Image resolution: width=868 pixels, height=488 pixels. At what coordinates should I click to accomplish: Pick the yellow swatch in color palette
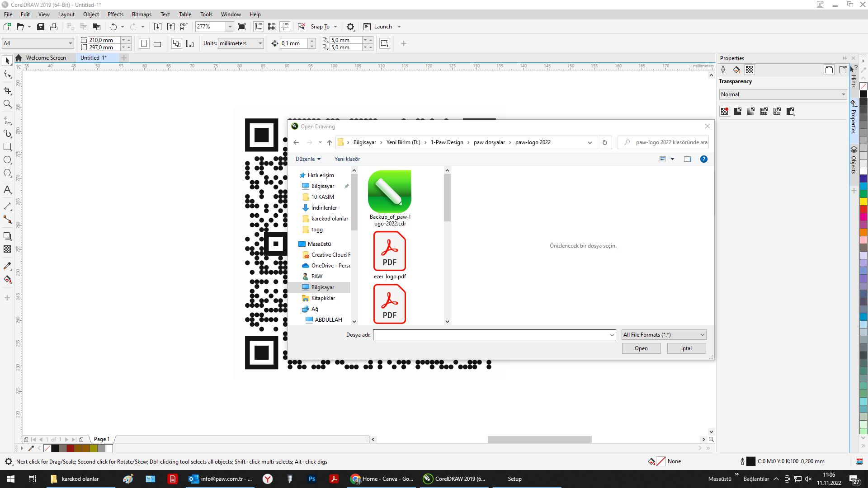863,202
